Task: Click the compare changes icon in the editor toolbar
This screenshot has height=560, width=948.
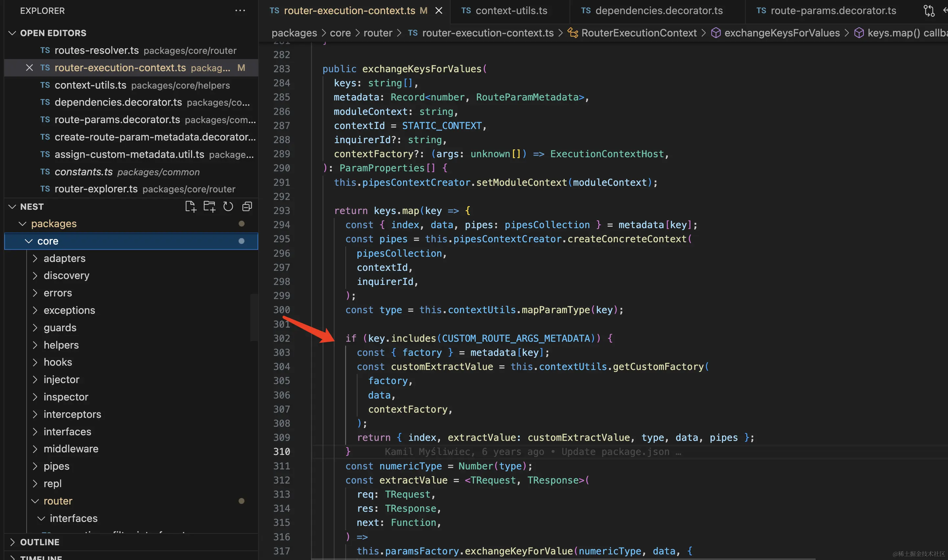Action: pyautogui.click(x=929, y=11)
